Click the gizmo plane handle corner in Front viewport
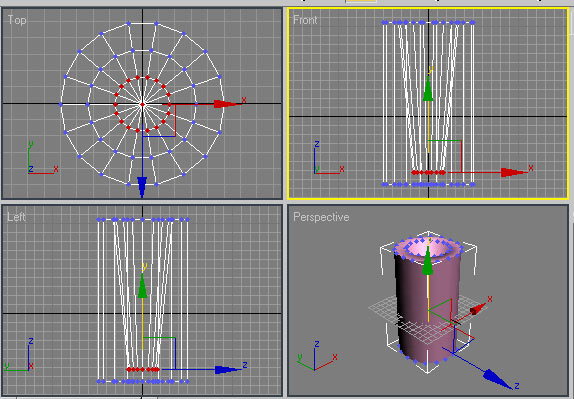Screen dimensions: 574x399 tap(461, 141)
